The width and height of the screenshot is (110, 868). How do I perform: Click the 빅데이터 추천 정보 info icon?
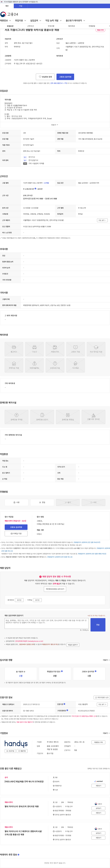coord(18,855)
